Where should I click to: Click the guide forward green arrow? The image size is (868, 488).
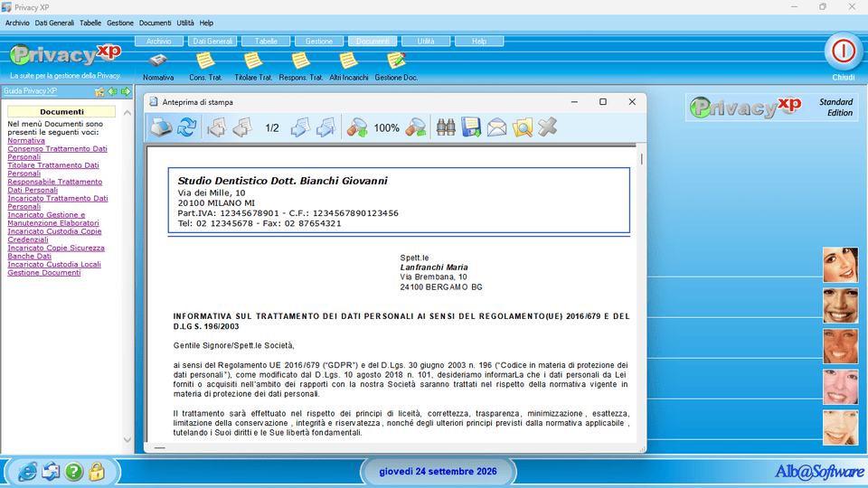point(127,91)
